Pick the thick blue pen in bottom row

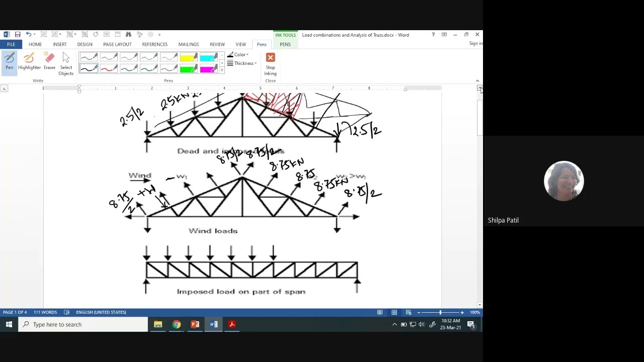[129, 68]
